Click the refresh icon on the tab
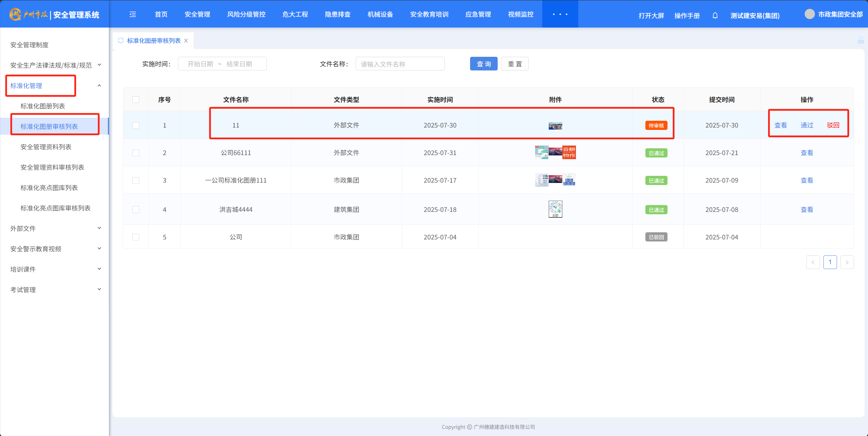This screenshot has width=868, height=436. (120, 40)
